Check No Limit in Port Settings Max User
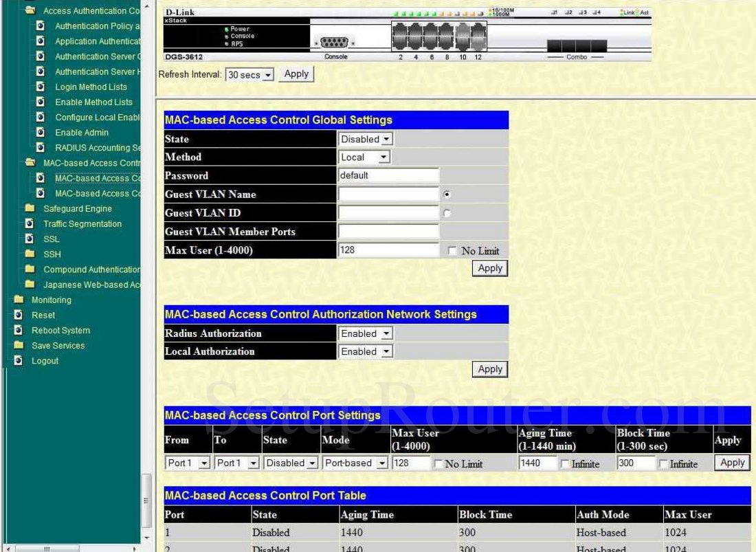The width and height of the screenshot is (756, 552). [438, 464]
